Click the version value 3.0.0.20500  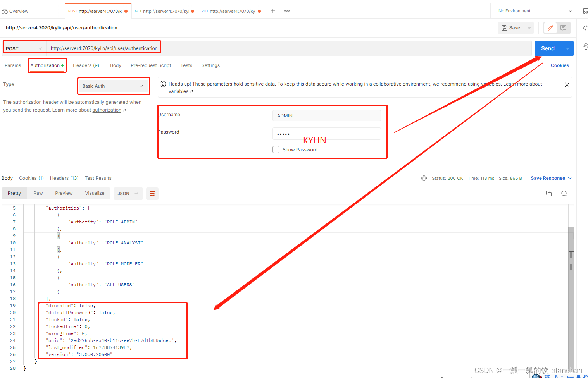94,354
